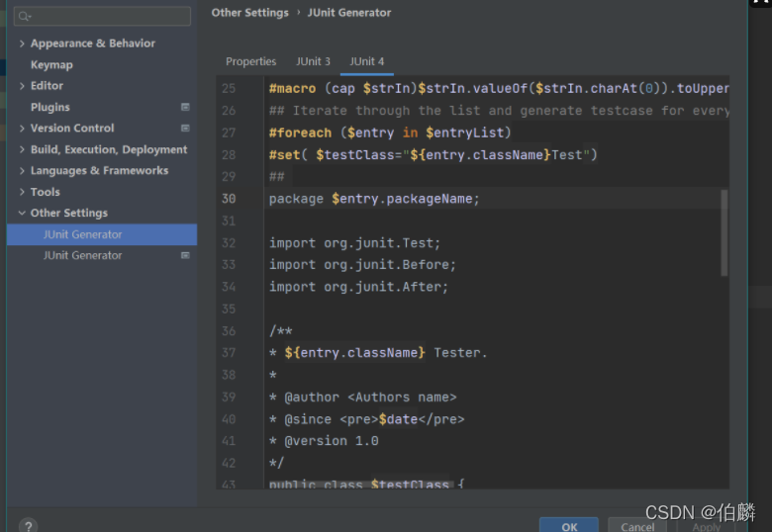Select the highlighted JUnit Generator item
This screenshot has height=532, width=772.
102,234
